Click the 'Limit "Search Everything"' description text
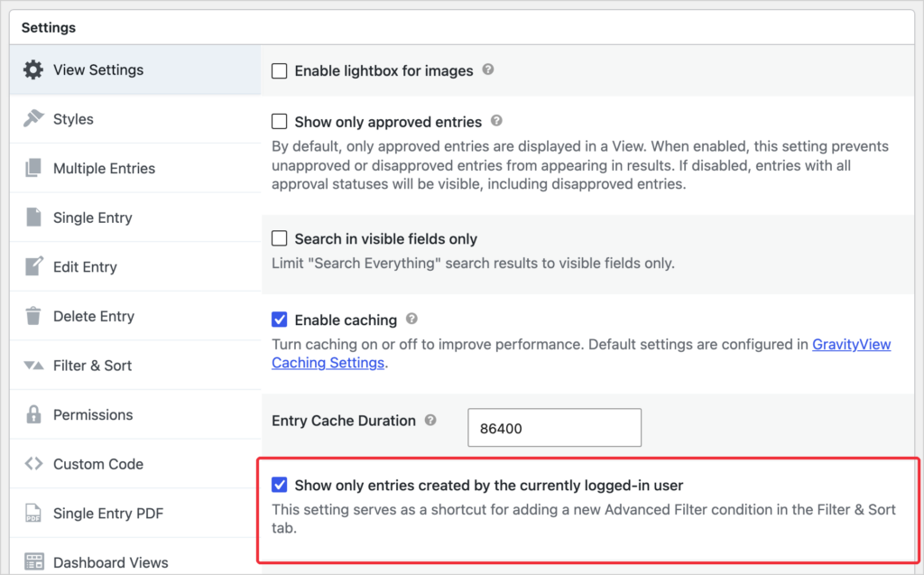Image resolution: width=924 pixels, height=575 pixels. pos(473,263)
